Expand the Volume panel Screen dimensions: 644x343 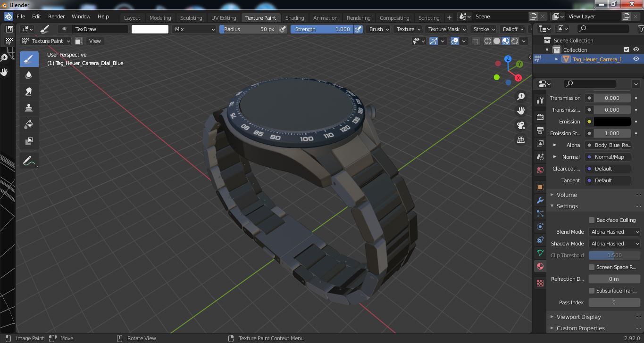(552, 195)
